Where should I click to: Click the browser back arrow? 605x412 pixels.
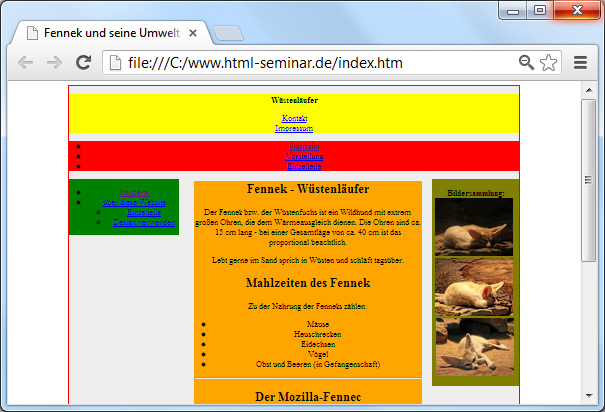point(25,62)
